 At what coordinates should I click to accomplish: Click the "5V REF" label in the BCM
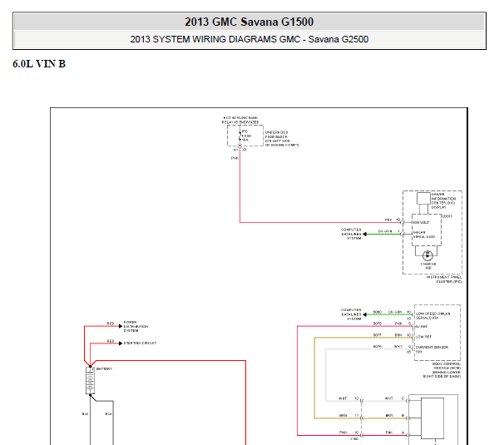422,326
